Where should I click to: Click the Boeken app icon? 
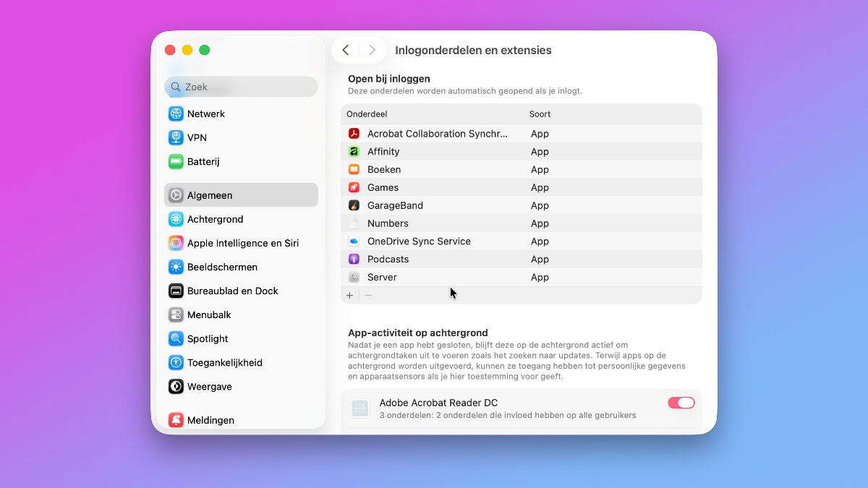click(354, 169)
